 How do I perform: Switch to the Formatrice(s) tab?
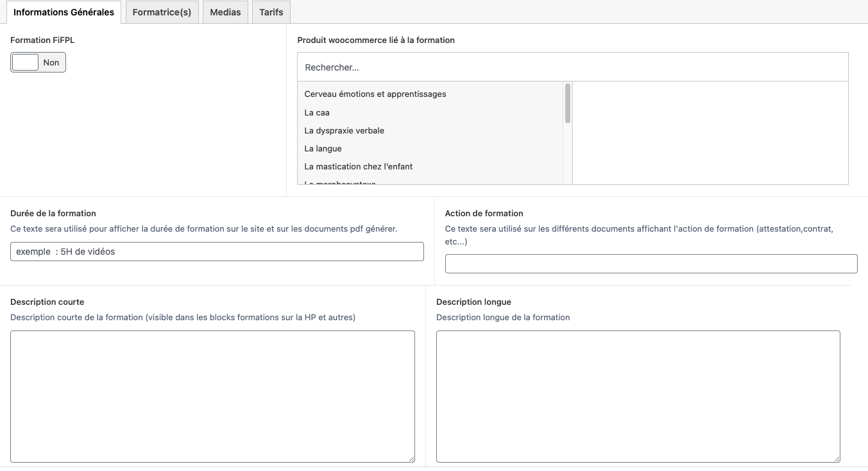pos(162,12)
